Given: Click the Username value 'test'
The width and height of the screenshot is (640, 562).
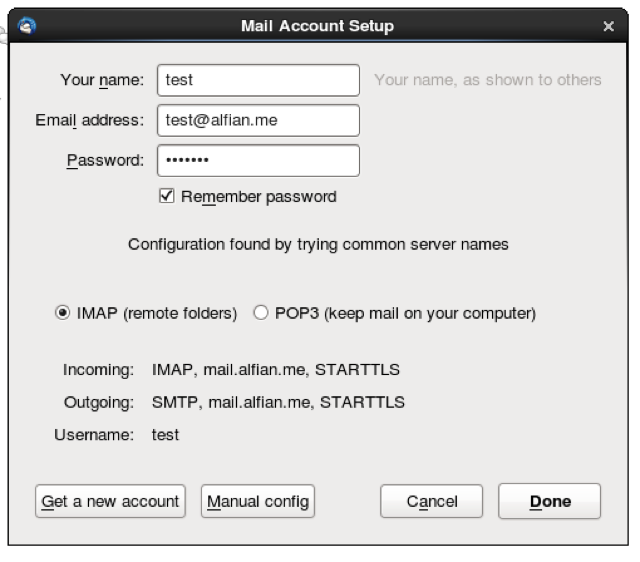Looking at the screenshot, I should coord(165,435).
